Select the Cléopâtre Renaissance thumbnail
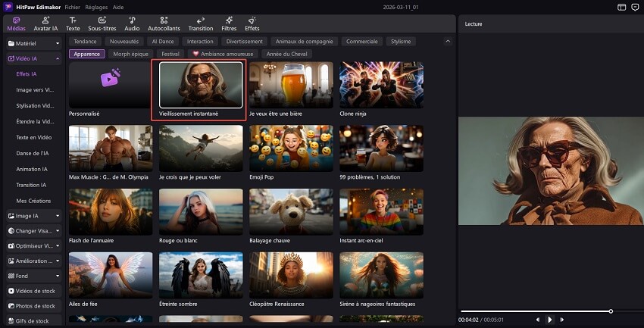 (291, 275)
